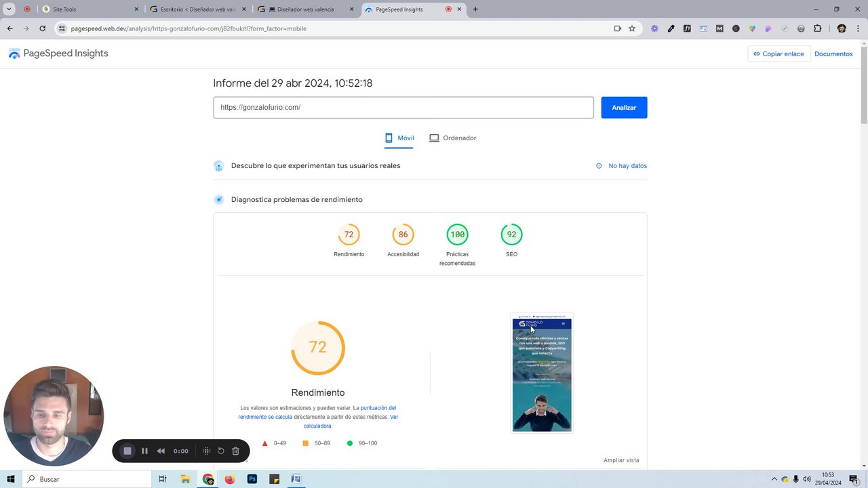
Task: Click the screen-capture camera icon in the address bar
Action: pos(617,28)
